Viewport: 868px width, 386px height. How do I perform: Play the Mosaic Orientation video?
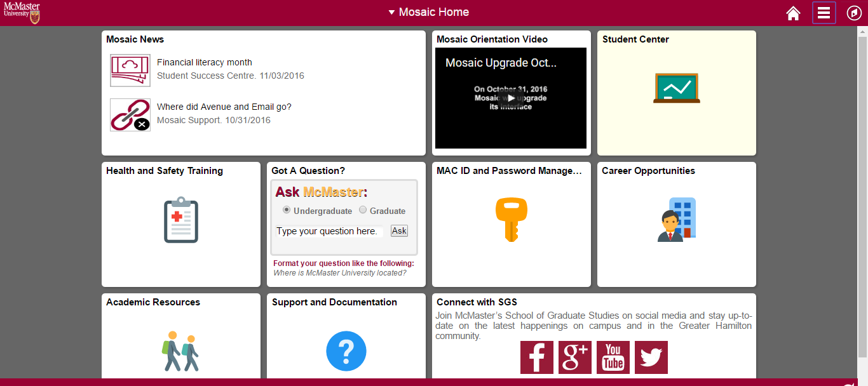pyautogui.click(x=511, y=98)
